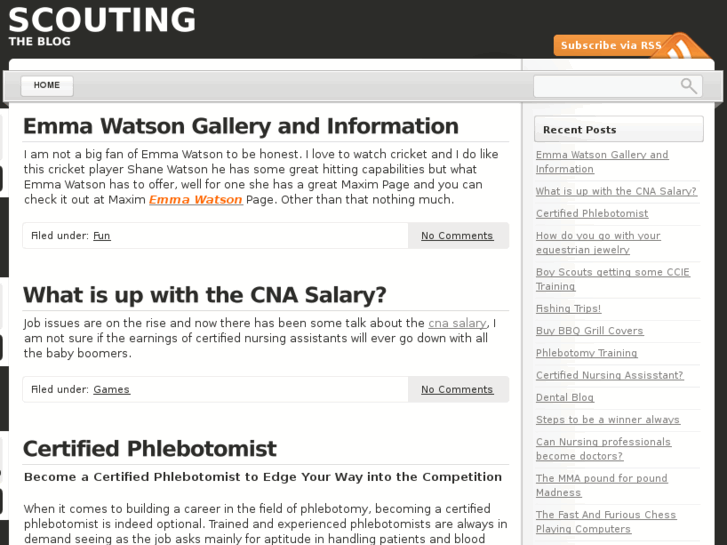Viewport: 727px width, 545px height.
Task: Open the HOME menu item
Action: pos(46,86)
